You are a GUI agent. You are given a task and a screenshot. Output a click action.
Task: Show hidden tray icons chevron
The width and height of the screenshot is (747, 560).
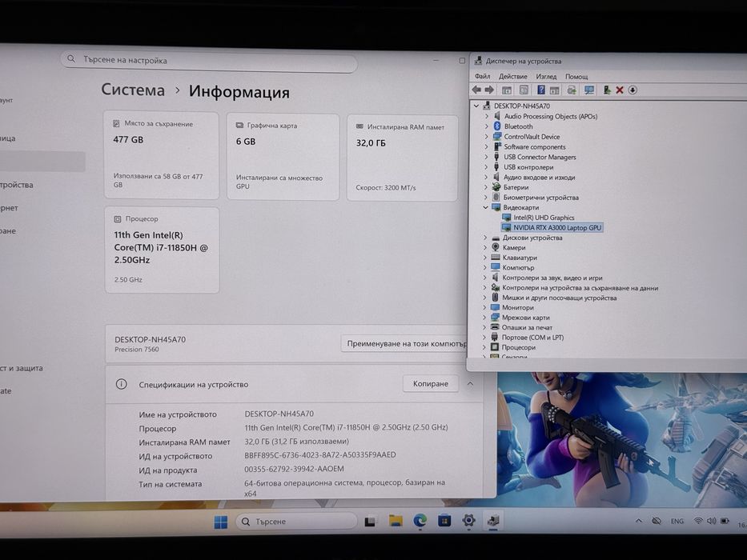pyautogui.click(x=639, y=521)
